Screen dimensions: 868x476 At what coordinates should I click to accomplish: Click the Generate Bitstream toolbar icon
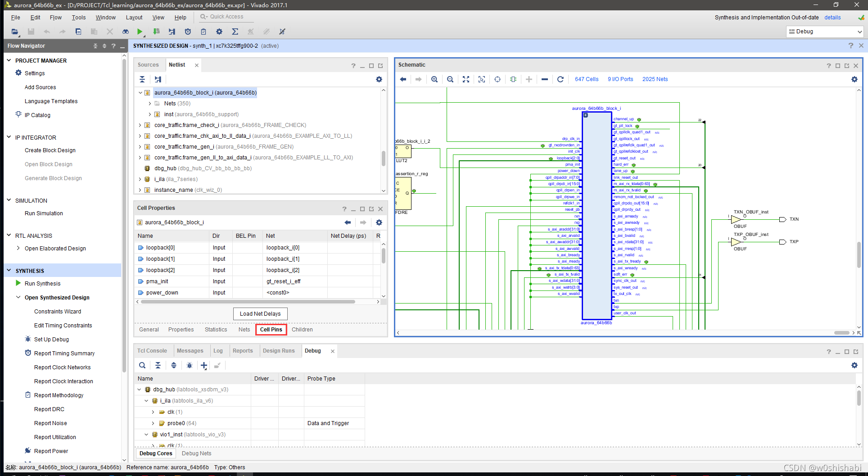point(156,32)
